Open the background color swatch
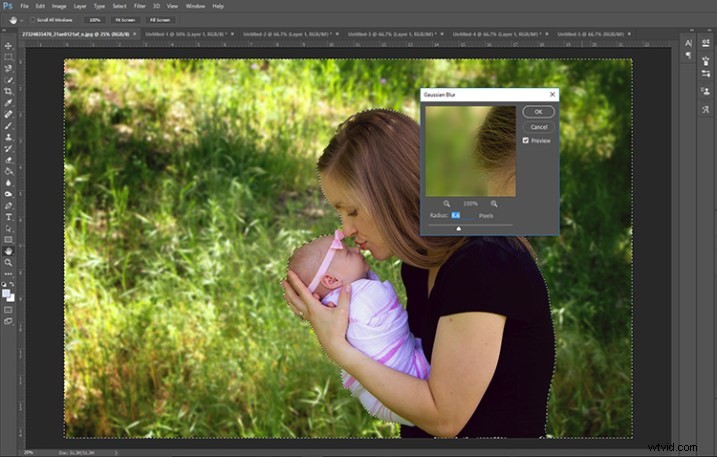 pos(11,298)
